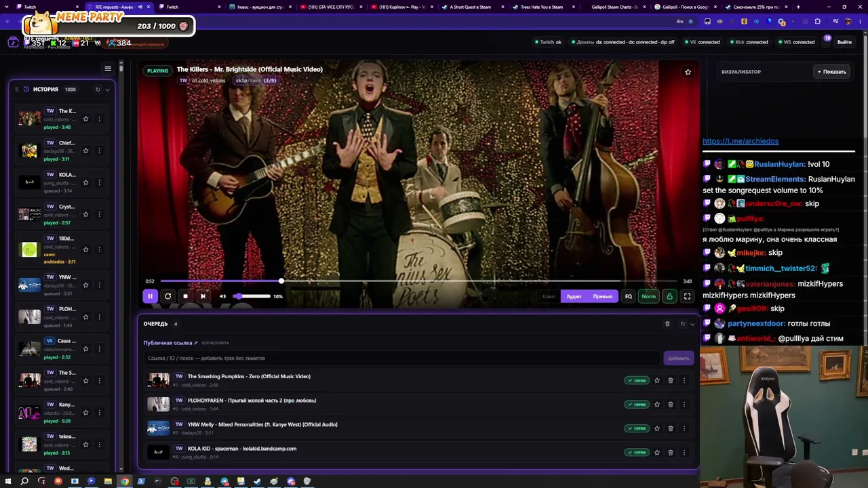
Task: Open more options for KOLA KID queue track
Action: point(684,453)
